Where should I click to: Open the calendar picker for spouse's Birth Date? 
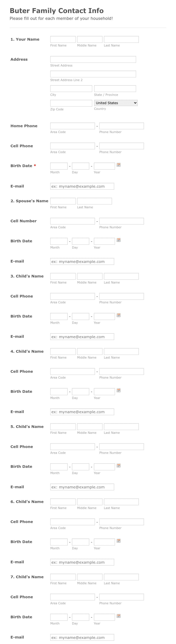(118, 240)
